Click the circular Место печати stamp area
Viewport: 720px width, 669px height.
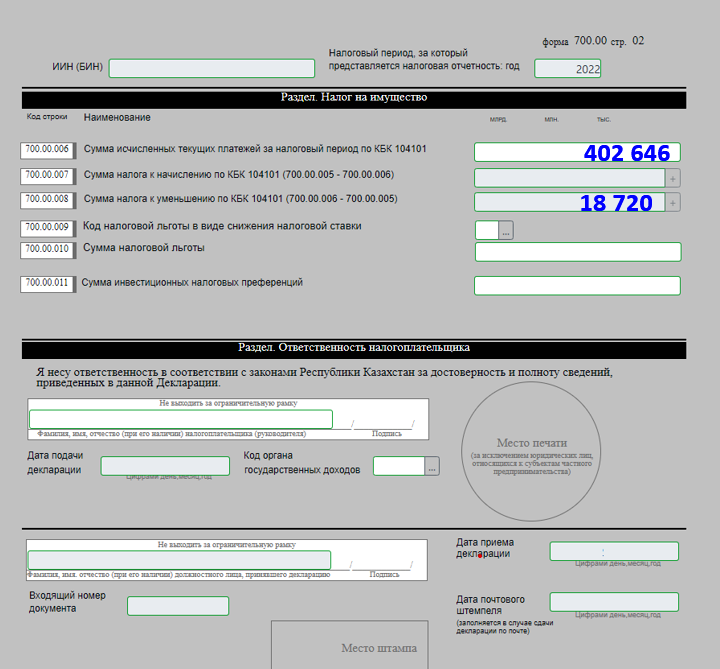532,450
